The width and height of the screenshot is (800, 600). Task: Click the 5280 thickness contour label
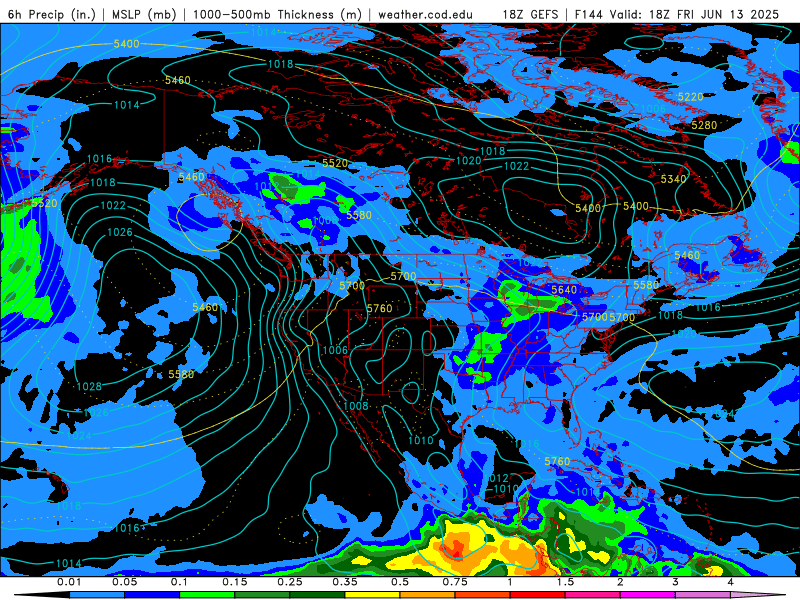point(704,125)
